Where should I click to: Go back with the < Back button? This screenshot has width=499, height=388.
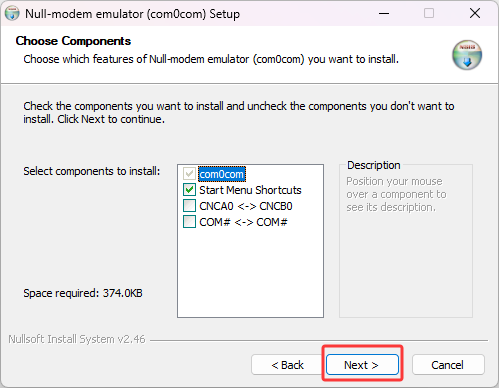click(x=287, y=365)
